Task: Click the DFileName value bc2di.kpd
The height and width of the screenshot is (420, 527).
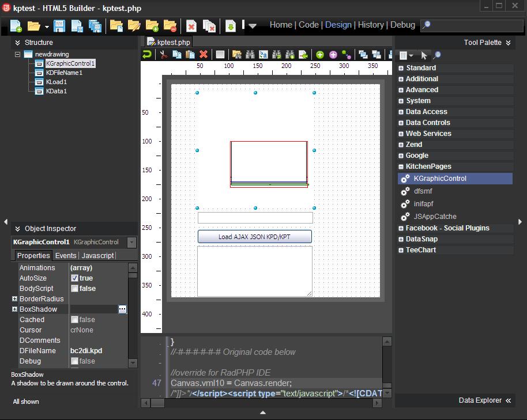Action: click(86, 350)
